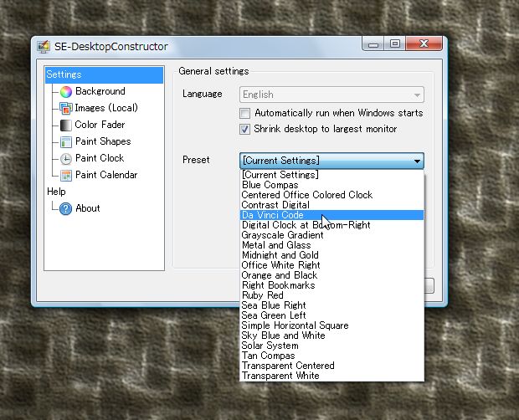Choose the Sky Blue and White preset
The height and width of the screenshot is (420, 519).
331,335
